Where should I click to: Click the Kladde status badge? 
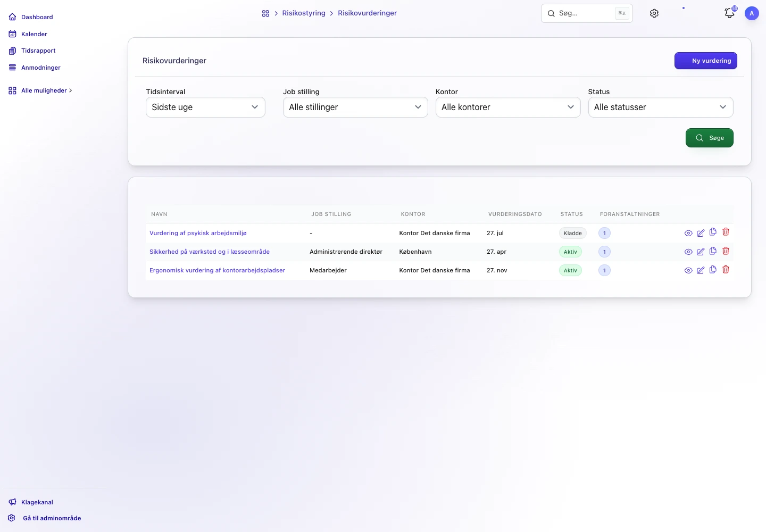point(572,233)
